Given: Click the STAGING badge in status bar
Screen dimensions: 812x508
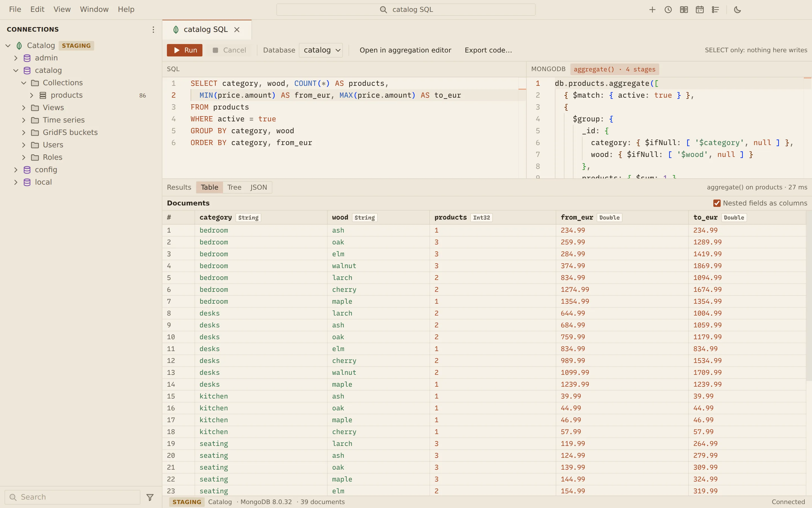Looking at the screenshot, I should point(187,502).
